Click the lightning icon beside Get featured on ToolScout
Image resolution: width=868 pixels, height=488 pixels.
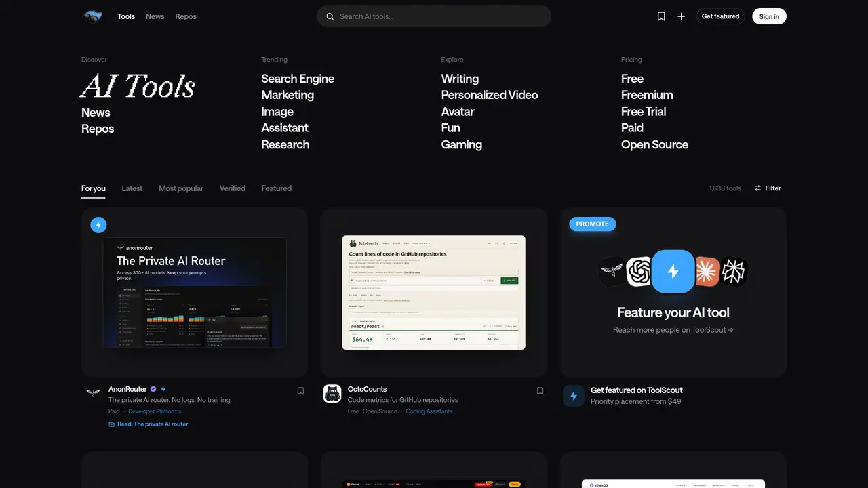pyautogui.click(x=574, y=396)
